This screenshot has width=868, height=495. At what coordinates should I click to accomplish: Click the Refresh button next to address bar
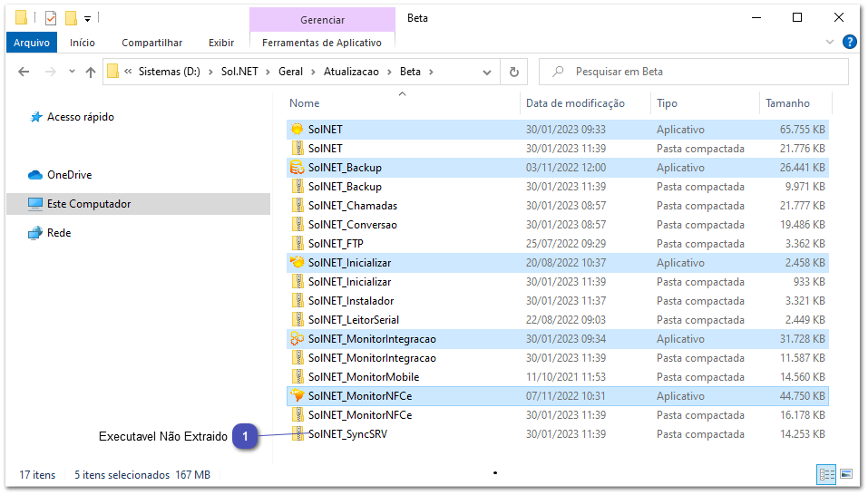(513, 72)
